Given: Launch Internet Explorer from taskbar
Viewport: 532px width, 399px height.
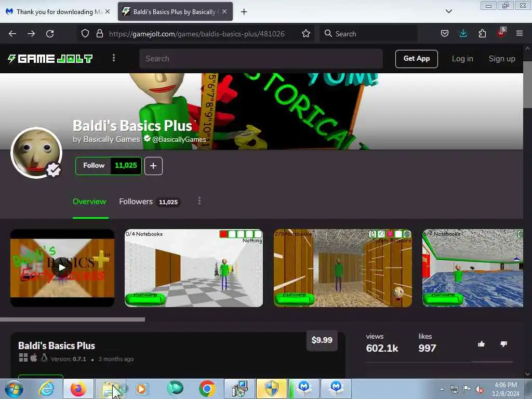Looking at the screenshot, I should (46, 389).
